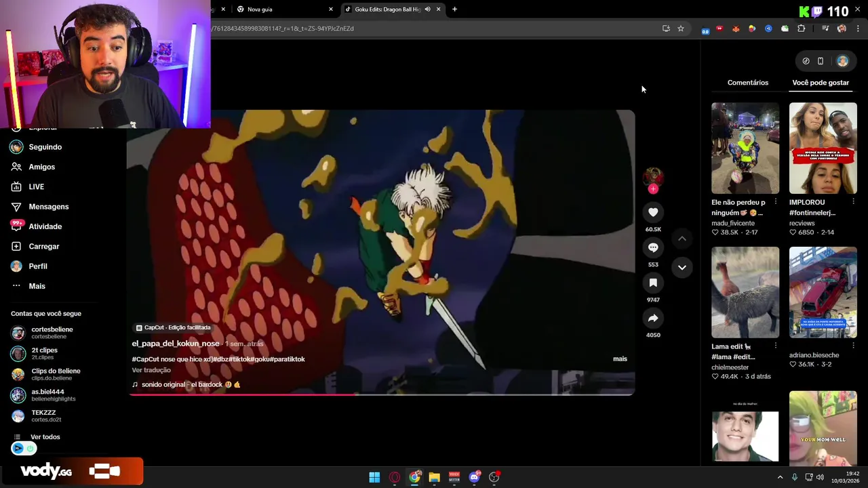This screenshot has height=488, width=868.
Task: Click the CapCut - Edição facilitada badge
Action: 174,327
